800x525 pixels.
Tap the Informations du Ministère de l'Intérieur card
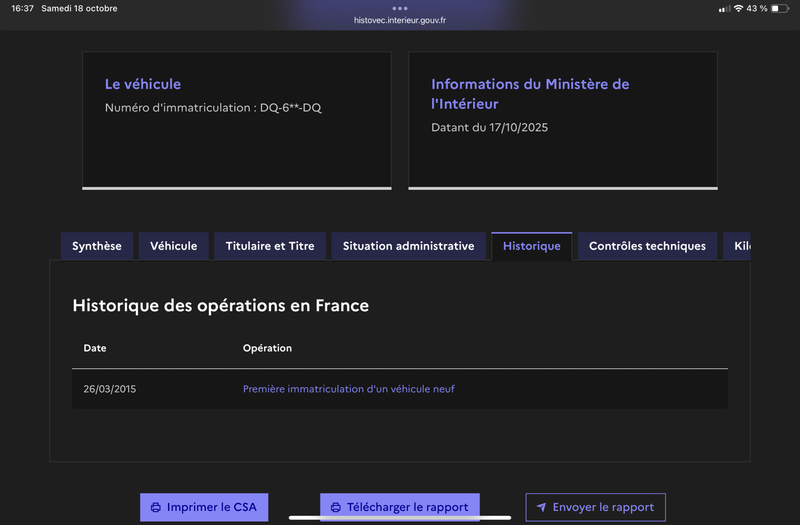point(563,119)
